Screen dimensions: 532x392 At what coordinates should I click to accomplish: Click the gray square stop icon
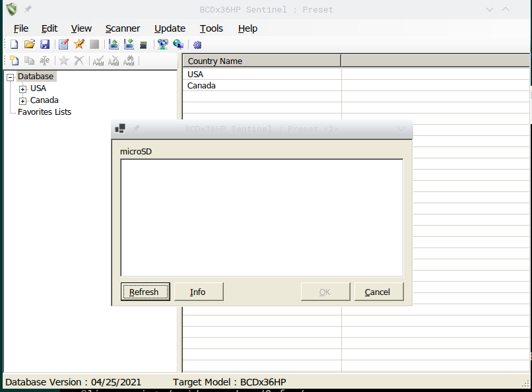[94, 44]
